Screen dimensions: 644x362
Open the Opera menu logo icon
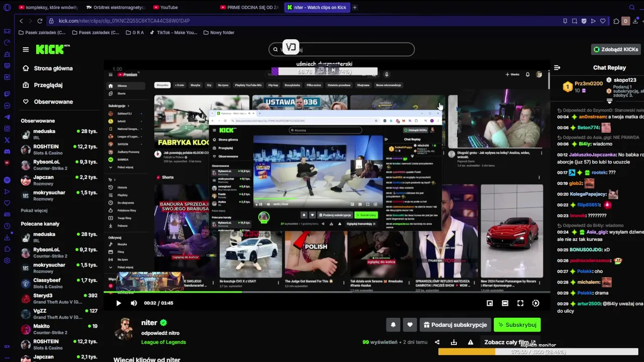click(x=7, y=8)
